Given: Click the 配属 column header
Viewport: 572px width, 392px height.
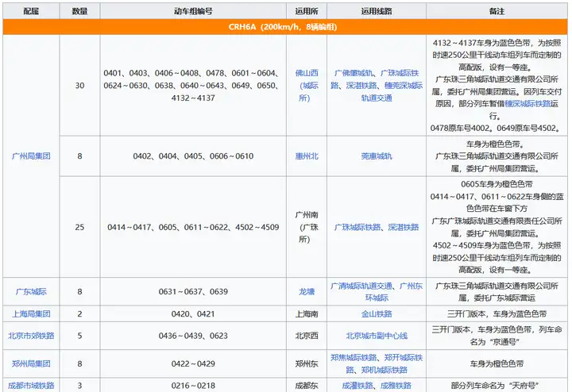Looking at the screenshot, I should pyautogui.click(x=31, y=11).
